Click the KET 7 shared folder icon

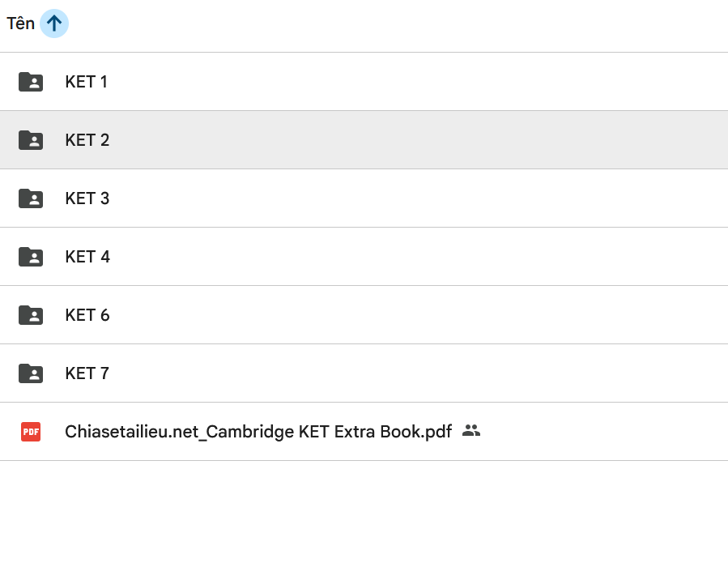point(31,373)
